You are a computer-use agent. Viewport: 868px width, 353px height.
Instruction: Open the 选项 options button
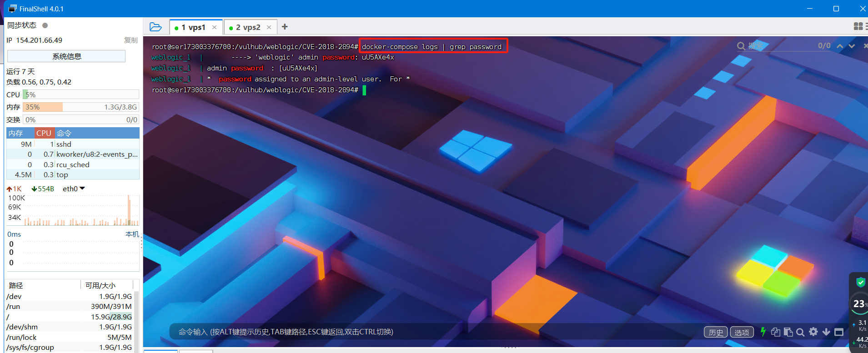[742, 332]
